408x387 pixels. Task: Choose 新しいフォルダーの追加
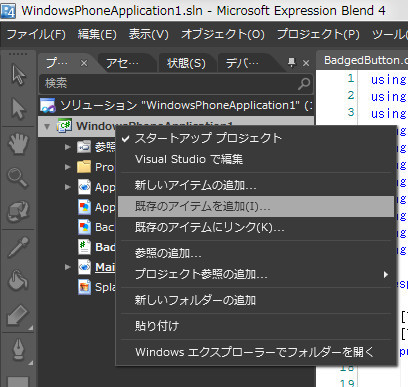(255, 301)
